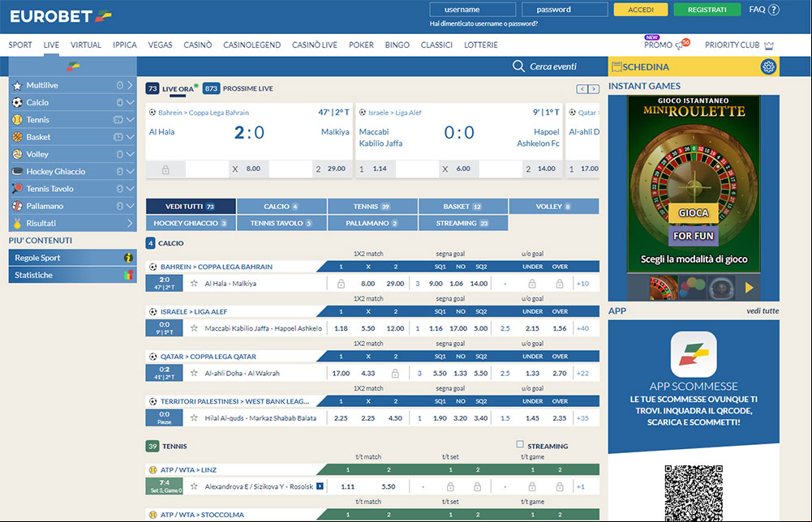This screenshot has height=522, width=812.
Task: Select the HOCKEY GHIACCIO filter tab
Action: click(x=191, y=223)
